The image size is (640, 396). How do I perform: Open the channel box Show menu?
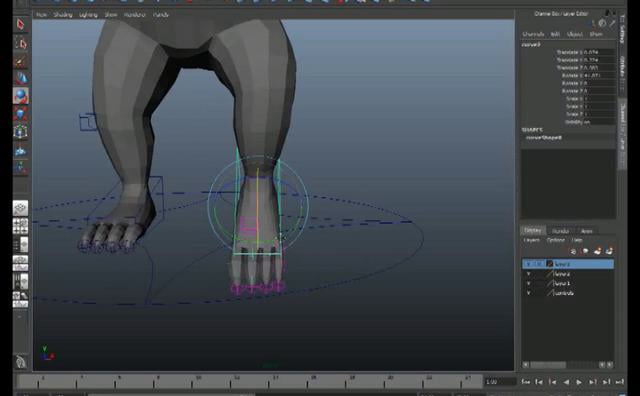coord(596,34)
